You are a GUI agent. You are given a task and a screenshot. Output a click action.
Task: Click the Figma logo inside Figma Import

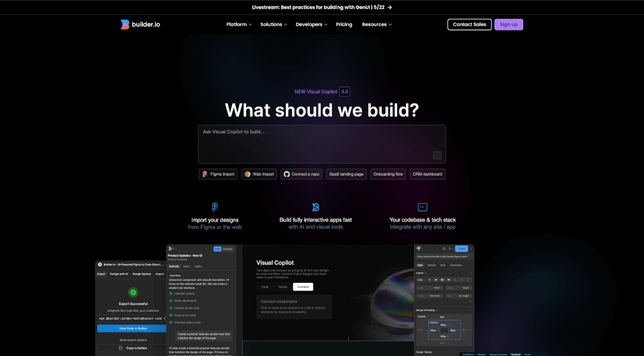(205, 174)
